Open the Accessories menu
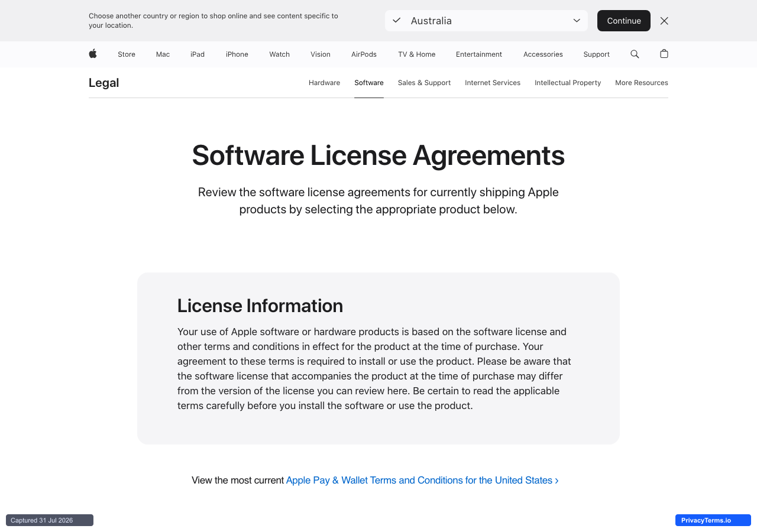757x532 pixels. point(543,54)
